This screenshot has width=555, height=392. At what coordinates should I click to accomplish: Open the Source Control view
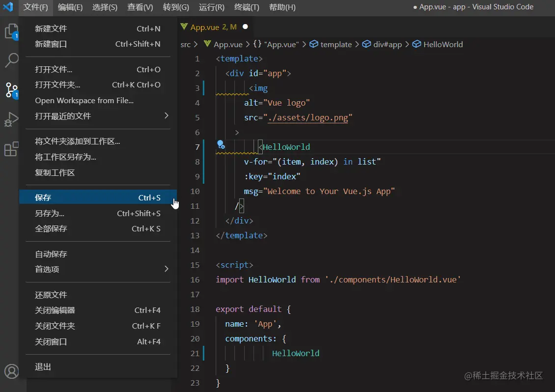(x=12, y=90)
